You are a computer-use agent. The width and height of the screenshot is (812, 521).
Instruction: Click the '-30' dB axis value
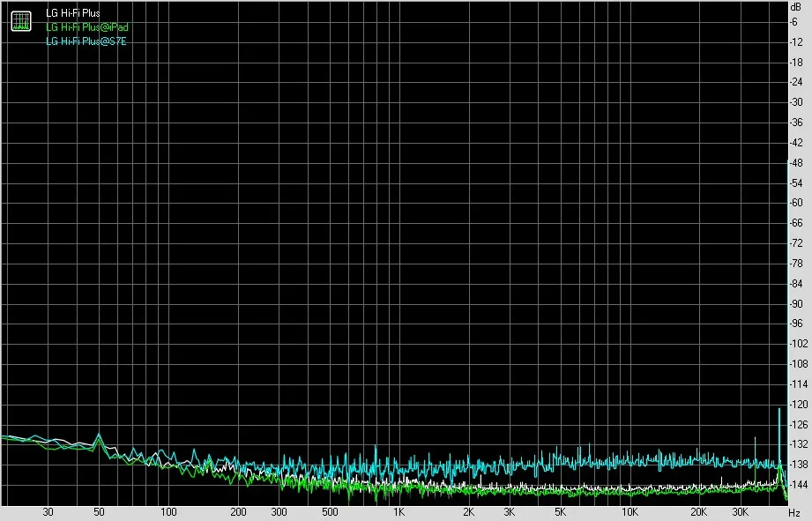click(x=796, y=102)
